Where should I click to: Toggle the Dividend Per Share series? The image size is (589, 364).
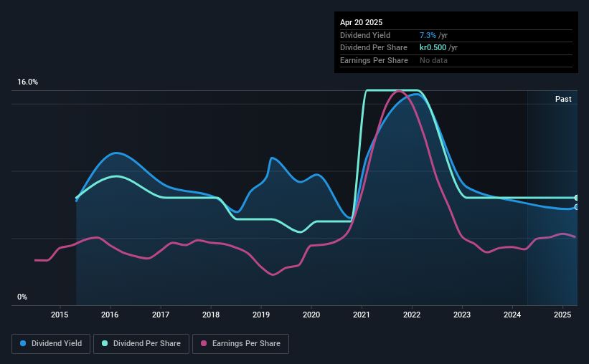(141, 344)
